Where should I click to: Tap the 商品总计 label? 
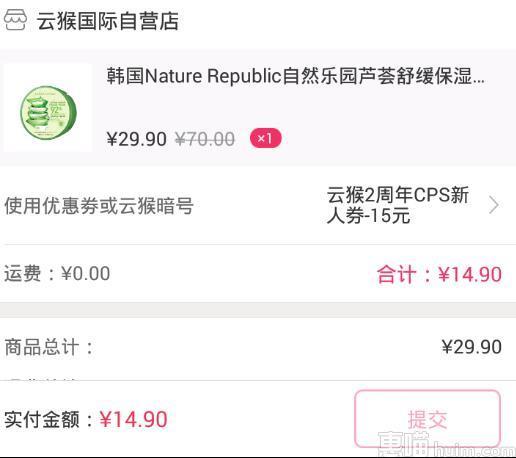tap(49, 347)
